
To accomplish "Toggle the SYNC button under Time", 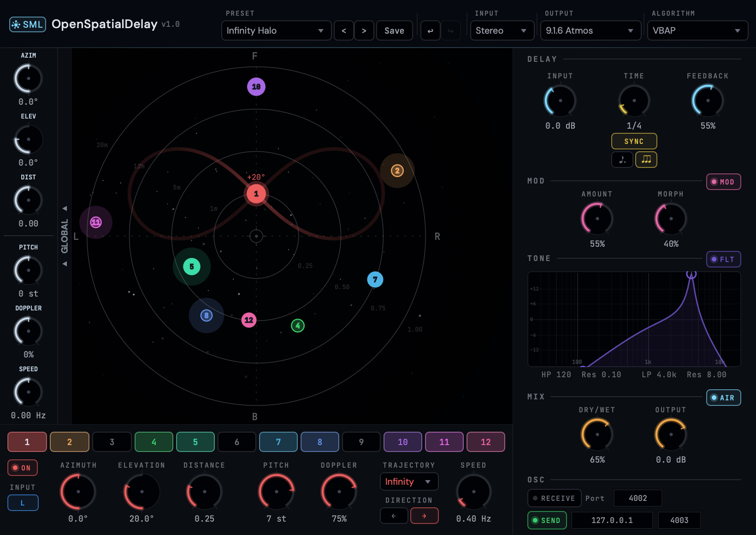I will click(634, 141).
